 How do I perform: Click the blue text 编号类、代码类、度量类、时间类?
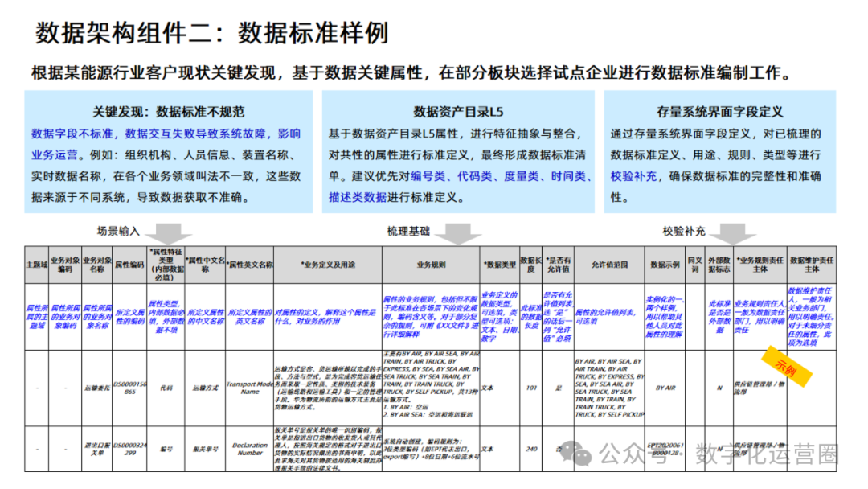pyautogui.click(x=498, y=176)
